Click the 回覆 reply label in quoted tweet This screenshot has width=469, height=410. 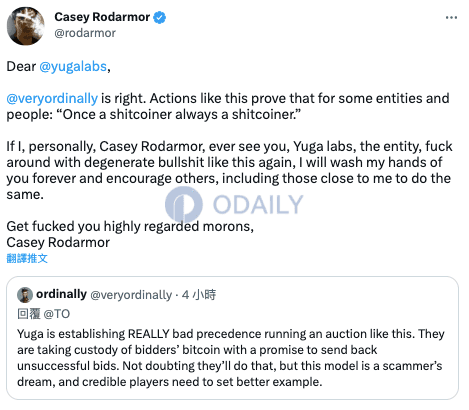coord(29,314)
